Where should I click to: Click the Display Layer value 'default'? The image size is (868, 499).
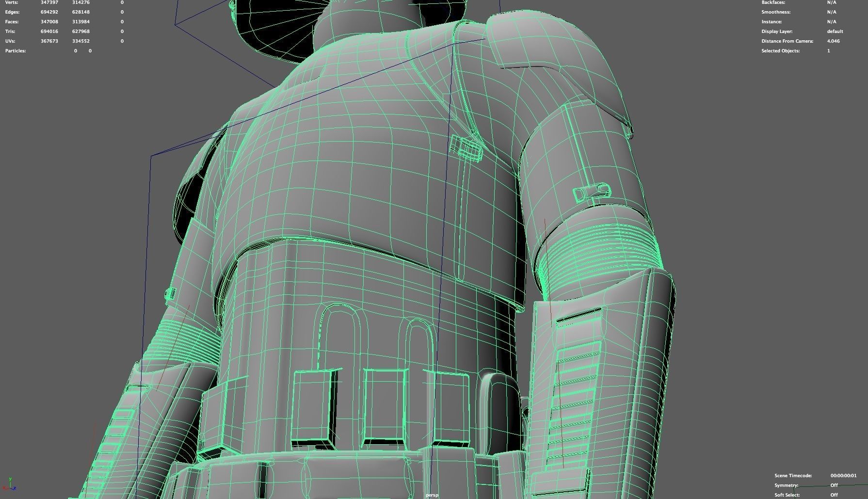[x=835, y=32]
